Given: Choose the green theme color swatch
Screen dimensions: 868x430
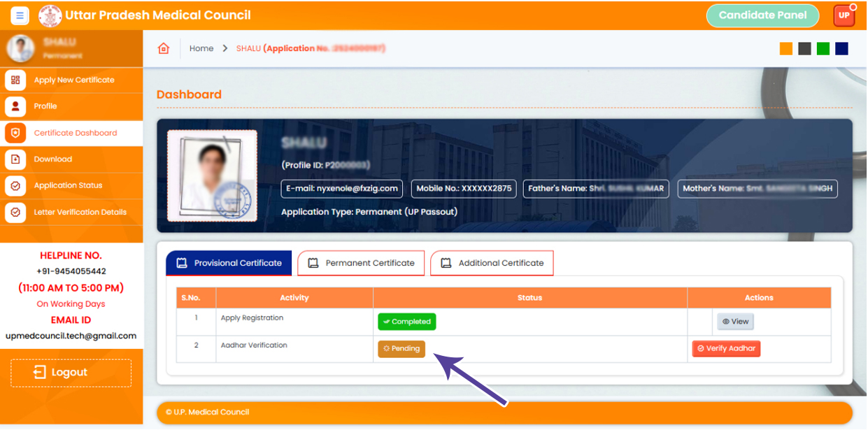Looking at the screenshot, I should (823, 48).
